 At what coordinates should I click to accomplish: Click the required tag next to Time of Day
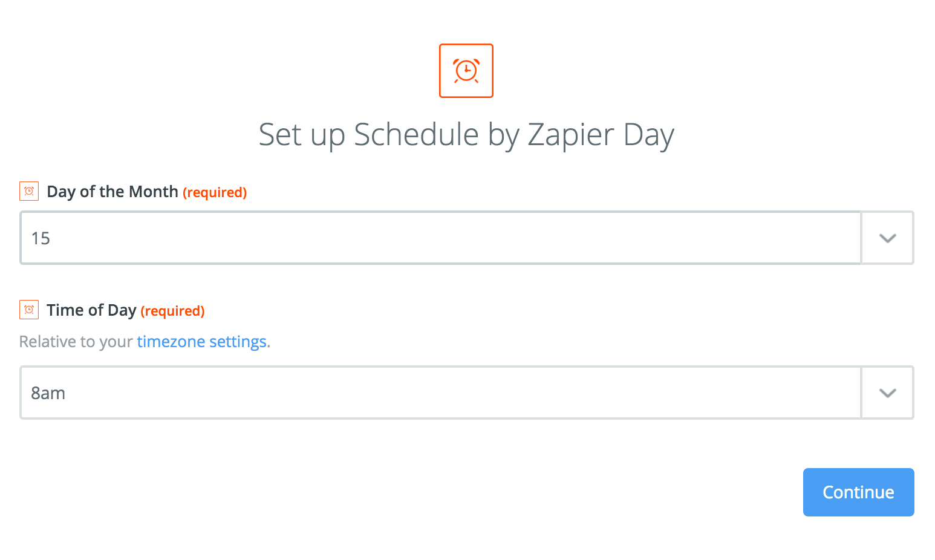[172, 311]
